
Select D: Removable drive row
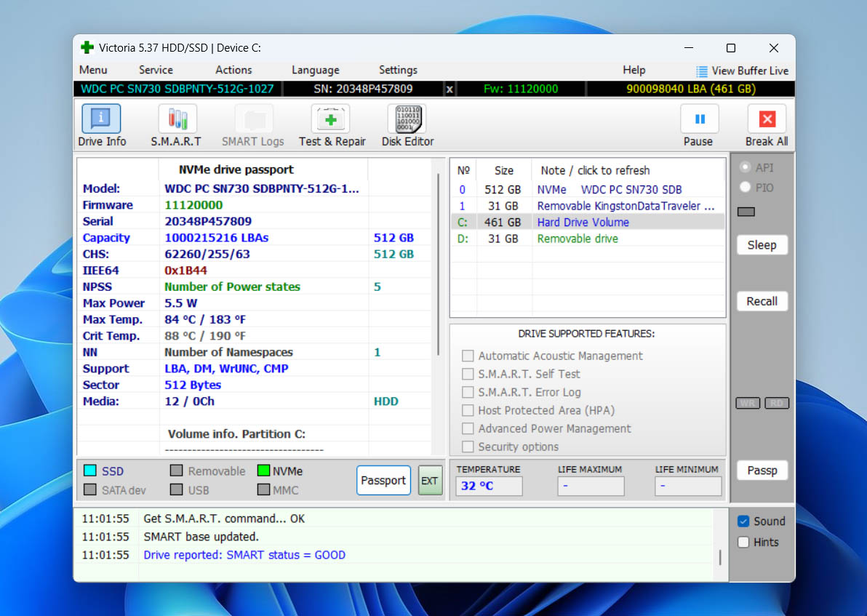(588, 239)
